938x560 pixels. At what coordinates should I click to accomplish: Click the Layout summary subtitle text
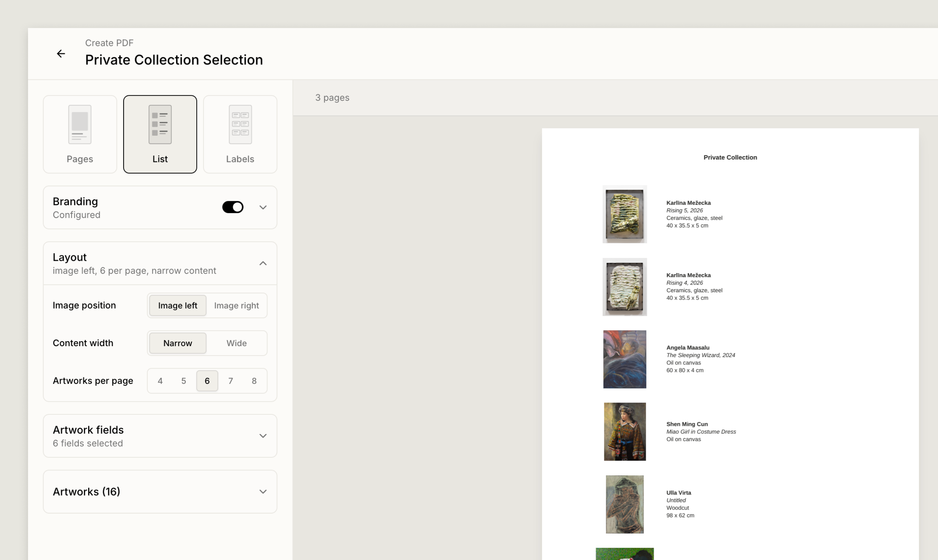tap(134, 271)
